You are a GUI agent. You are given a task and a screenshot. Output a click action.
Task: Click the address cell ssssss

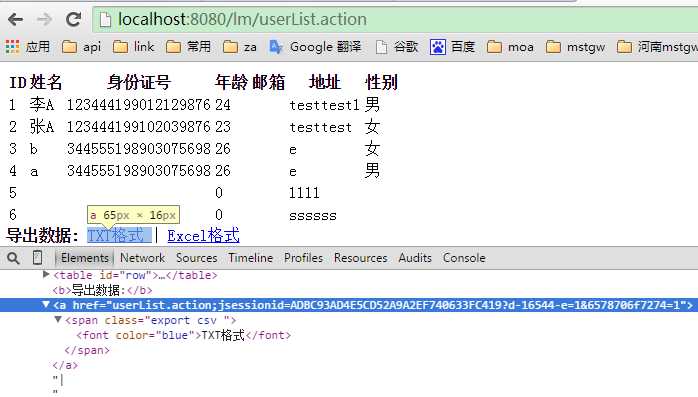tap(312, 216)
